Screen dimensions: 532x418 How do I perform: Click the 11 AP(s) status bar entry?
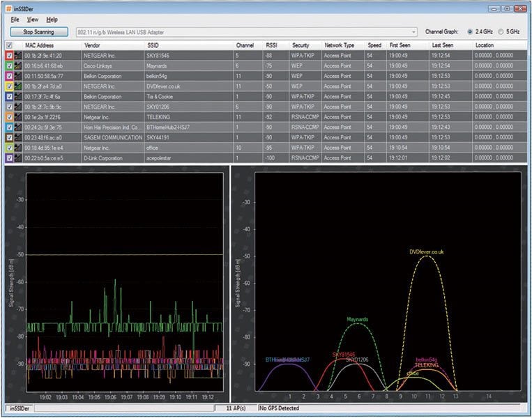[236, 408]
